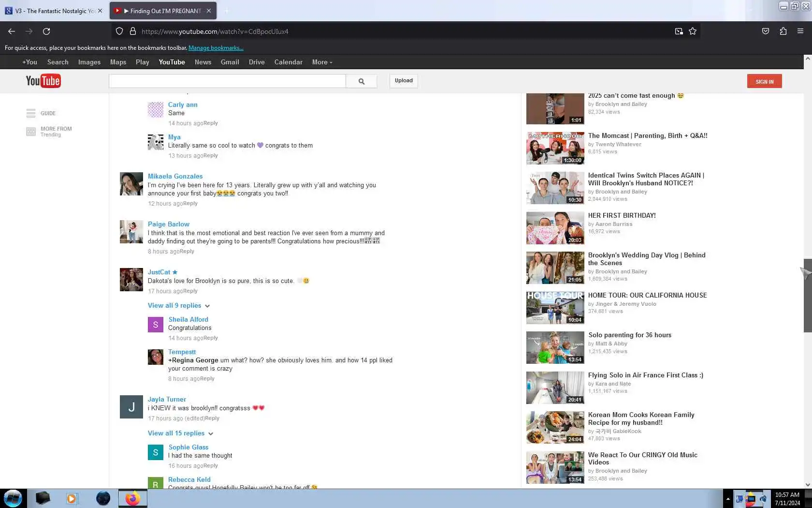The width and height of the screenshot is (812, 508).
Task: Open Rebecca Keld's channel link
Action: click(x=189, y=479)
